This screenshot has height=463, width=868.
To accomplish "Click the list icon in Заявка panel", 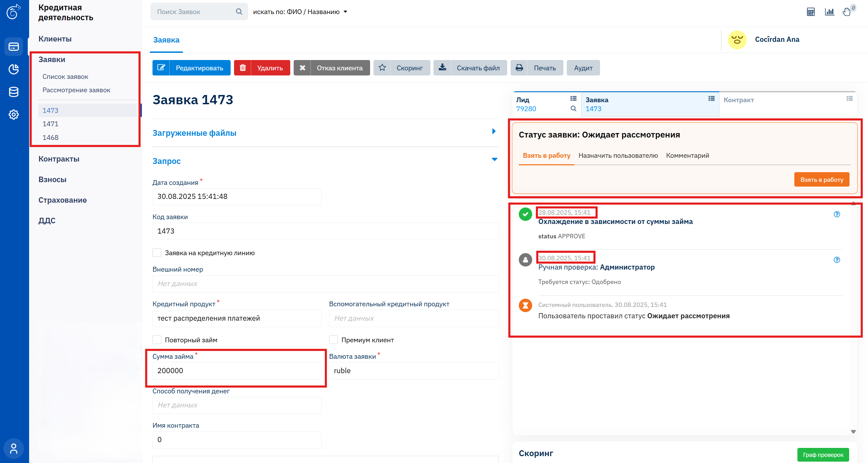I will [x=711, y=99].
